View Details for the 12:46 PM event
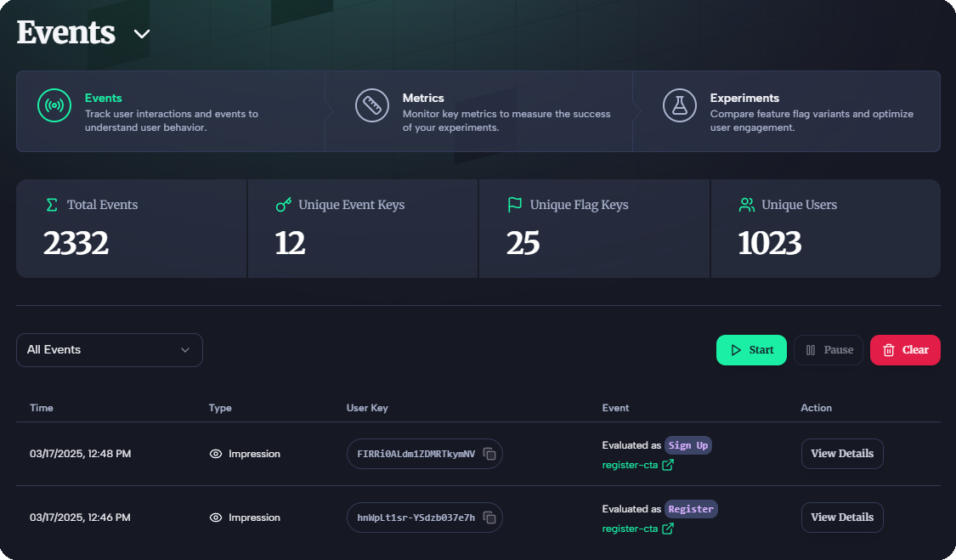Screen dimensions: 956x560 point(842,518)
